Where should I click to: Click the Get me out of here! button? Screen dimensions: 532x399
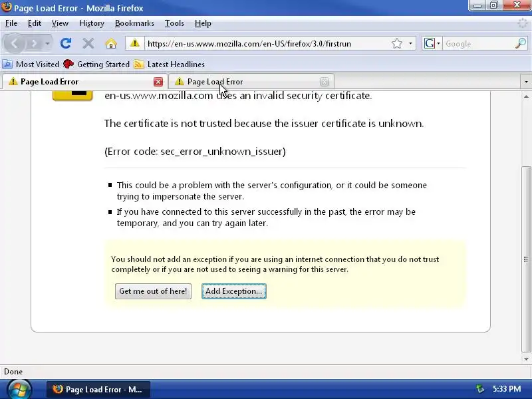pyautogui.click(x=153, y=291)
